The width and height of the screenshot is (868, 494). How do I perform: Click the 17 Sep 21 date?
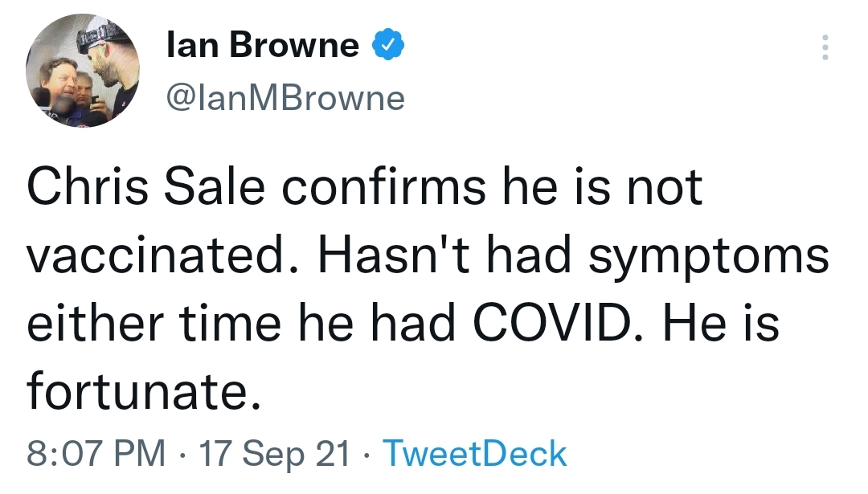(x=275, y=455)
